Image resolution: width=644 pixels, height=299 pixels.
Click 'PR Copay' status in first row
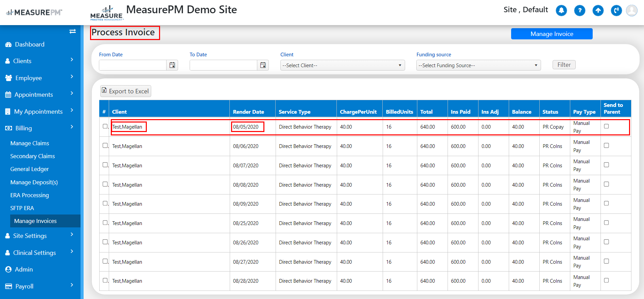click(553, 127)
